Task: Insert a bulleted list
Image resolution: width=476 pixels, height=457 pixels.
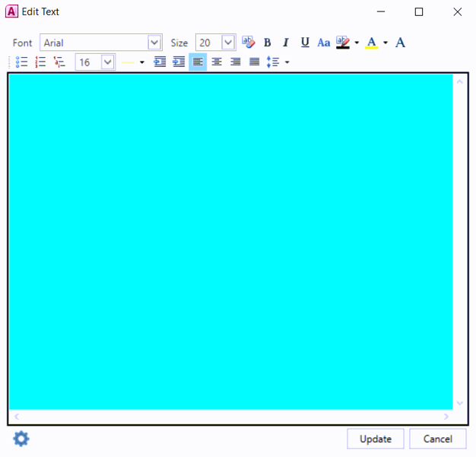Action: click(x=22, y=62)
